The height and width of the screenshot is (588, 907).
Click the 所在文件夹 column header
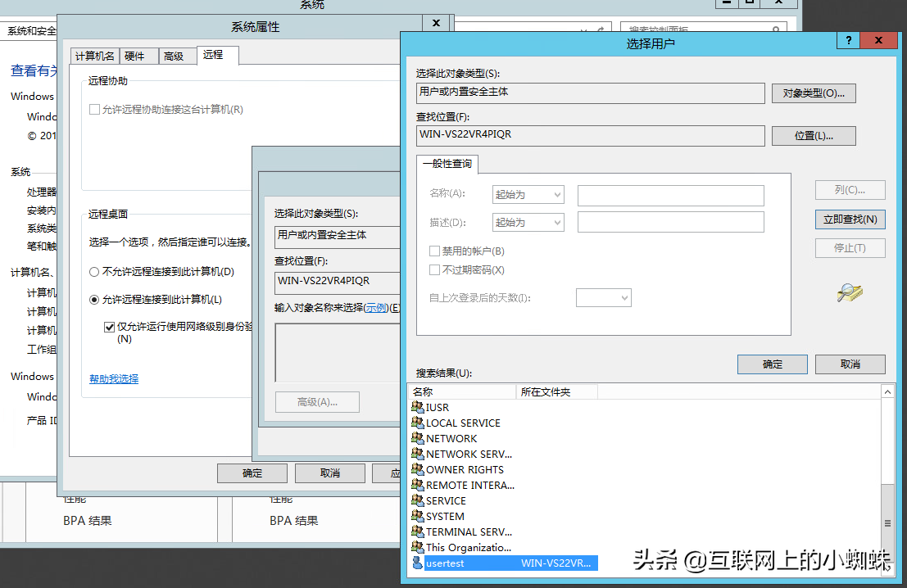556,392
